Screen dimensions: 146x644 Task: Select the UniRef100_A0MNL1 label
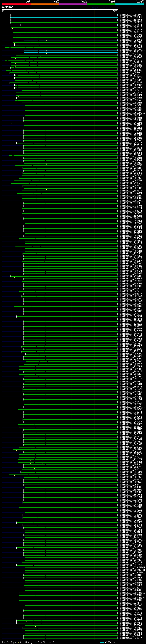131,392
